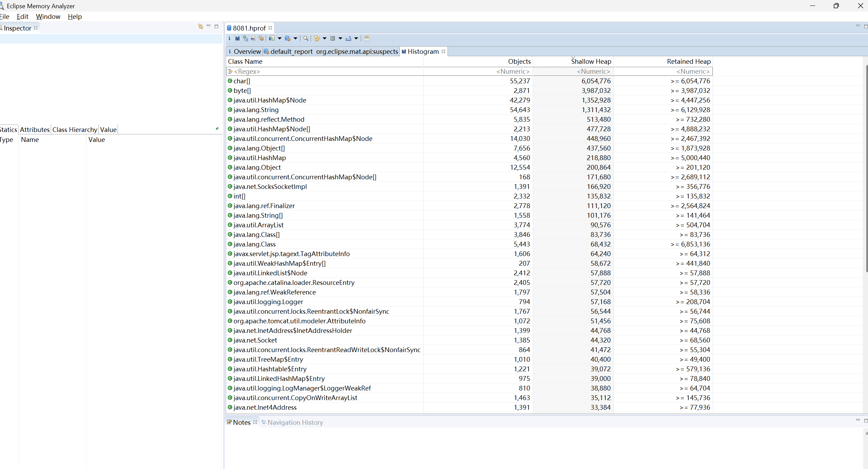Viewport: 868px width, 469px height.
Task: Select the java.util.HashMap$Node row
Action: tap(469, 100)
